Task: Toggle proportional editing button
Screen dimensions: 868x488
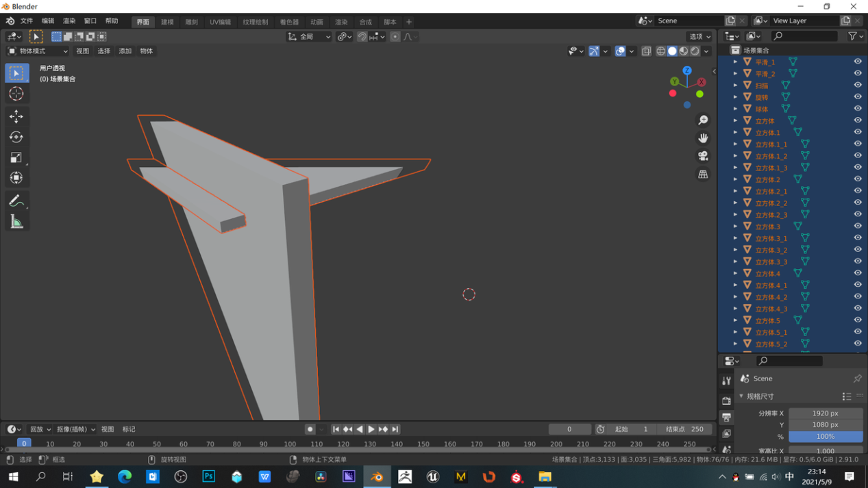Action: pyautogui.click(x=395, y=37)
